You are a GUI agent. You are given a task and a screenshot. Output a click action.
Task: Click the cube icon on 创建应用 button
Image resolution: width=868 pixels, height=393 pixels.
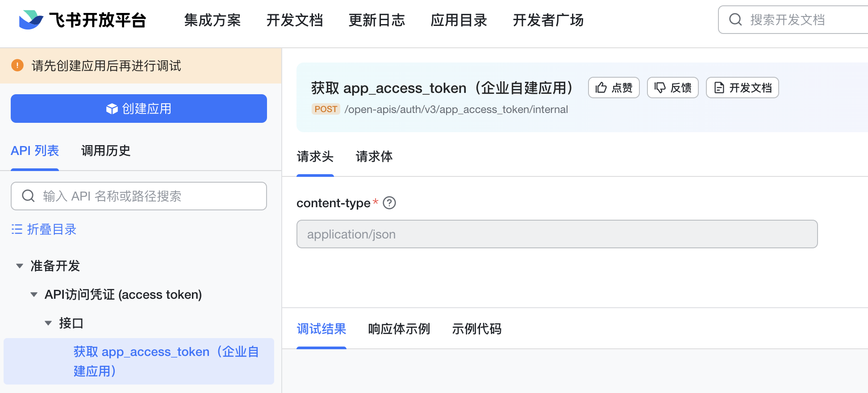pos(112,109)
